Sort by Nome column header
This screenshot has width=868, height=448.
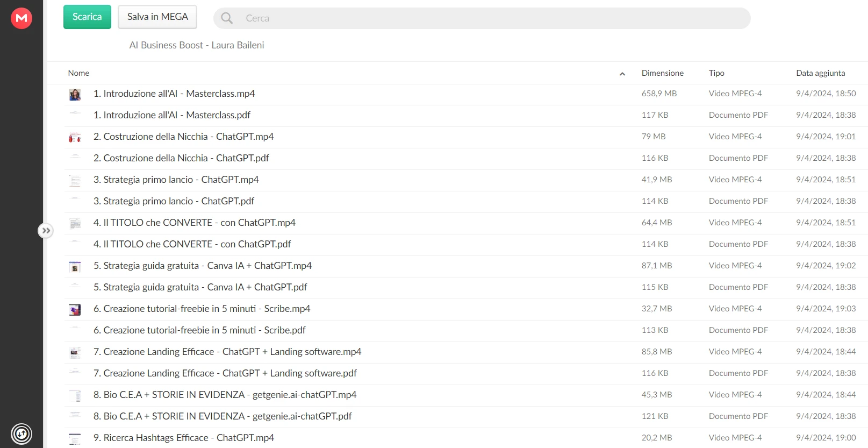tap(78, 73)
